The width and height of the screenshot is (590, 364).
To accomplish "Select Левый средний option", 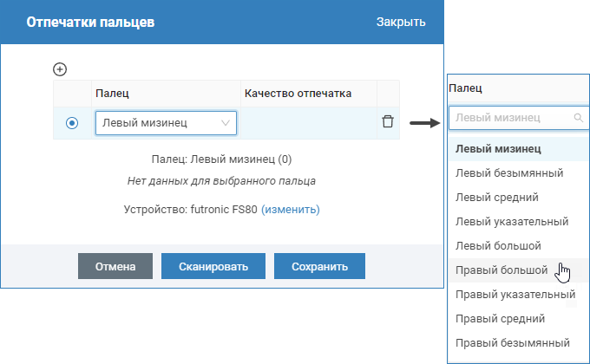I will [497, 197].
